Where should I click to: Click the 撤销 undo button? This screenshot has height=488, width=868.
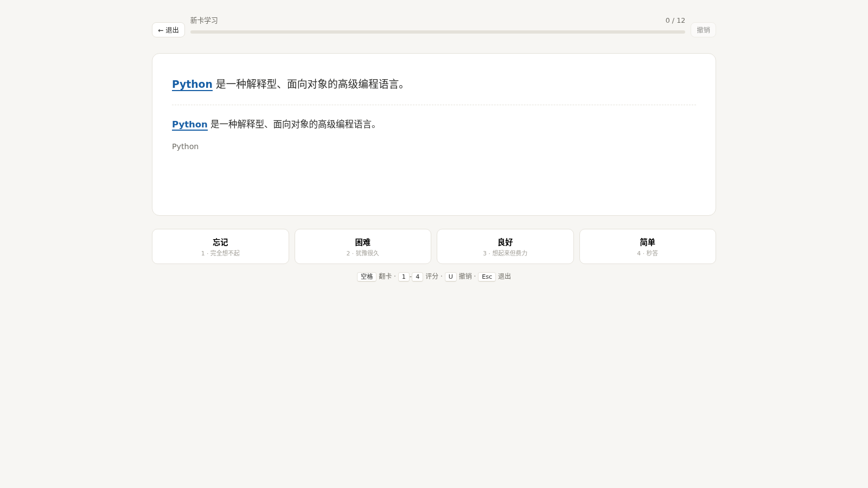click(x=703, y=30)
